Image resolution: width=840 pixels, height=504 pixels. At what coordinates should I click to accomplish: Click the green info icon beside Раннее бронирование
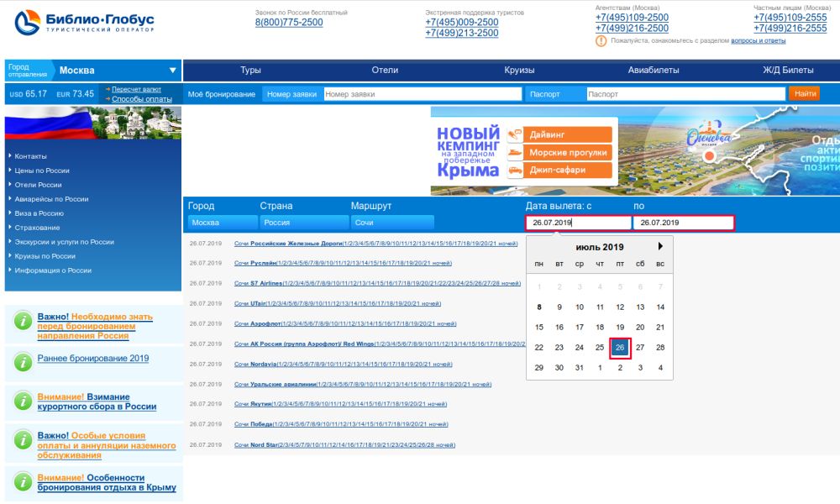pyautogui.click(x=23, y=361)
